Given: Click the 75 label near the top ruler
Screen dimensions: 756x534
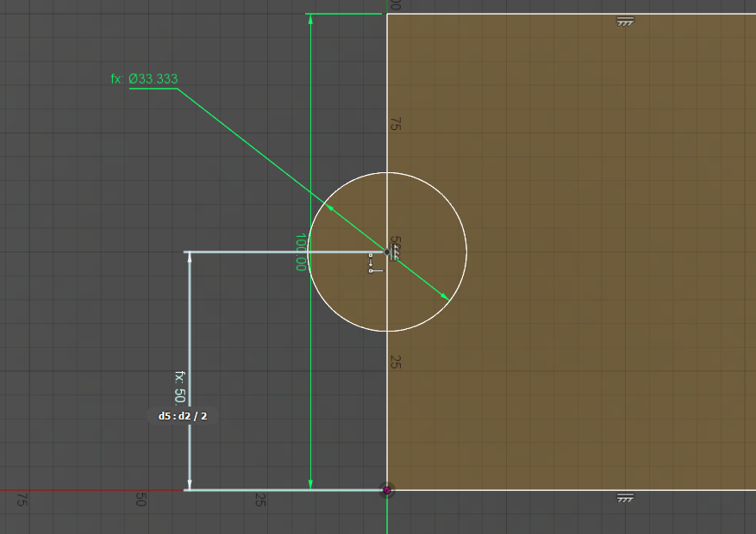Looking at the screenshot, I should pos(395,122).
